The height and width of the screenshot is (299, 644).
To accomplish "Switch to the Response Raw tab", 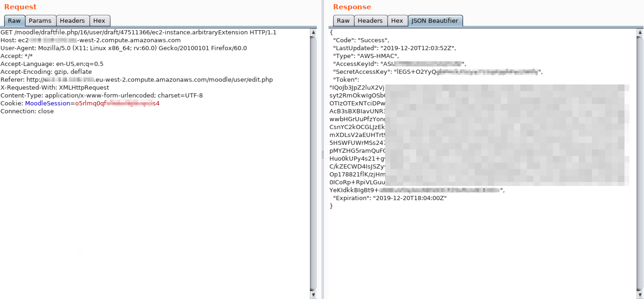I will tap(343, 20).
